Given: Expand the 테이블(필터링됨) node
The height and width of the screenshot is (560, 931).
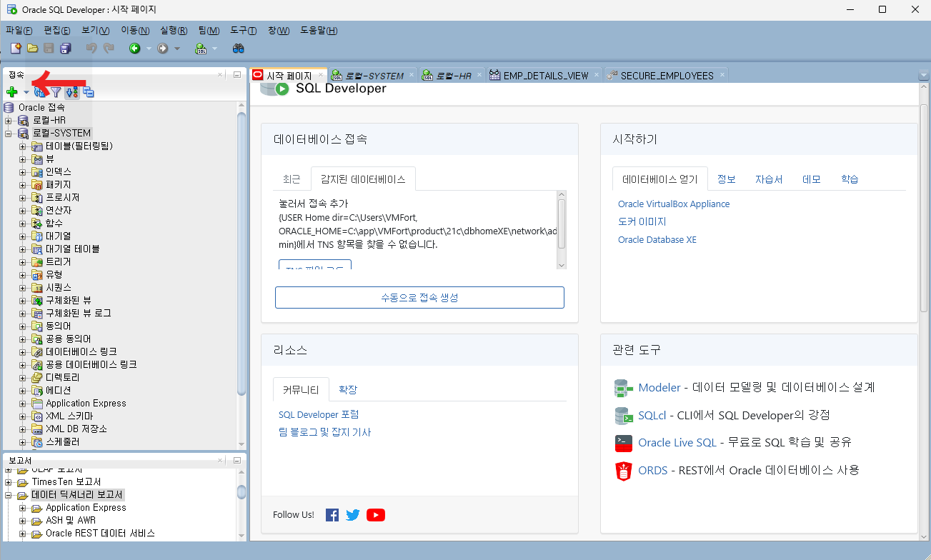Looking at the screenshot, I should tap(22, 146).
